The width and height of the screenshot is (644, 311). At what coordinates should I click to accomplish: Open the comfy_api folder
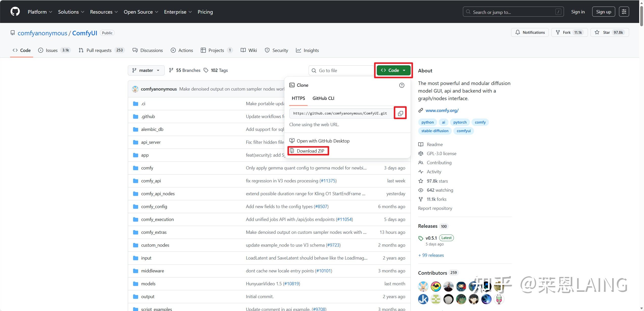click(x=151, y=181)
